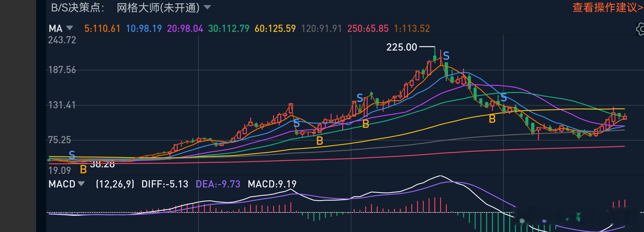
Task: Click the MACD:9.19 value readout
Action: 272,184
